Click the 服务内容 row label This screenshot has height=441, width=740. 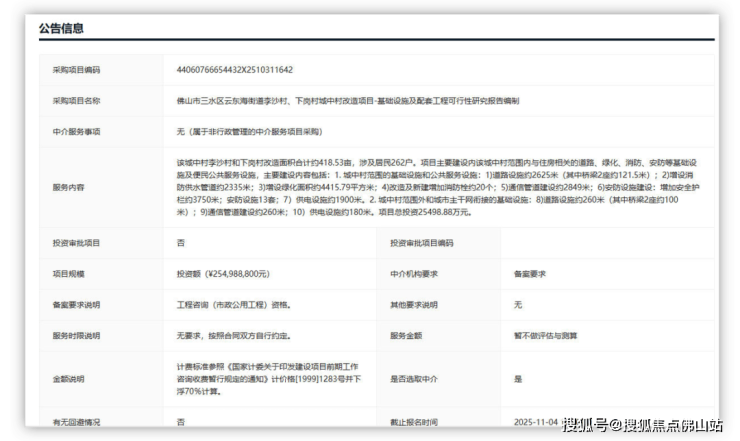(x=69, y=187)
